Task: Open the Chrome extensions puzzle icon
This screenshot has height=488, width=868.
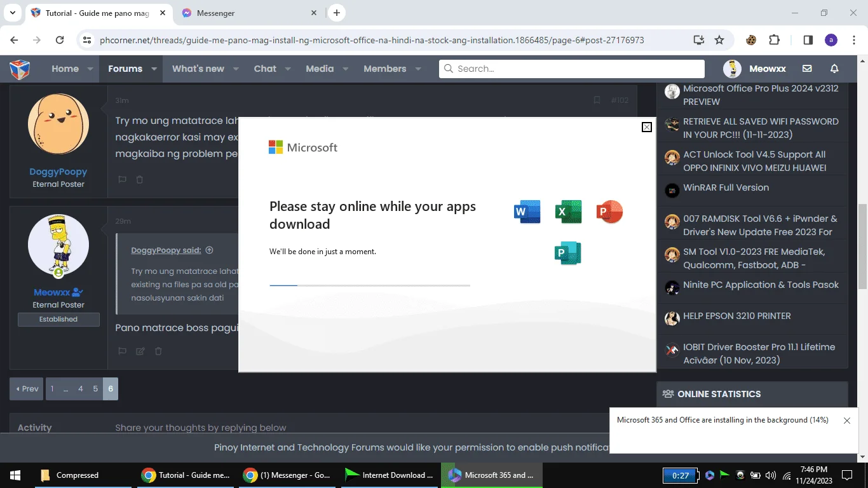Action: coord(774,40)
